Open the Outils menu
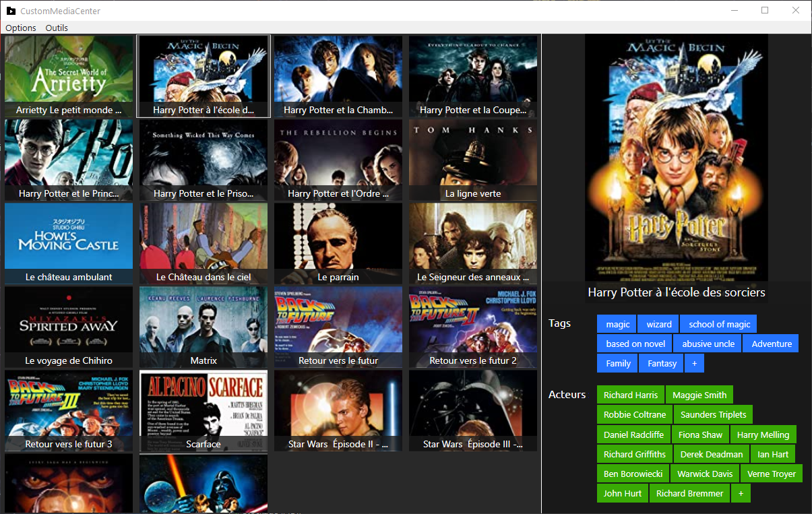The height and width of the screenshot is (514, 812). 57,28
